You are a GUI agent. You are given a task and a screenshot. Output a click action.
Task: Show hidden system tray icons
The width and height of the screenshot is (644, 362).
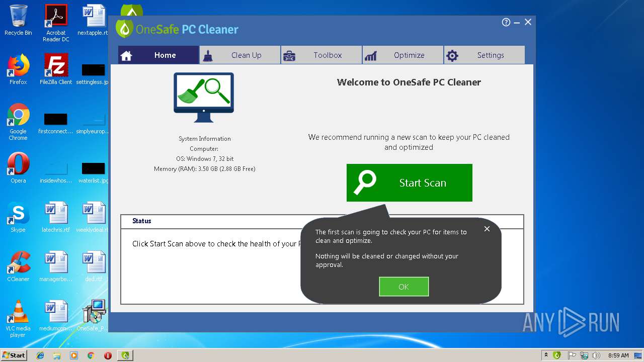(x=546, y=355)
